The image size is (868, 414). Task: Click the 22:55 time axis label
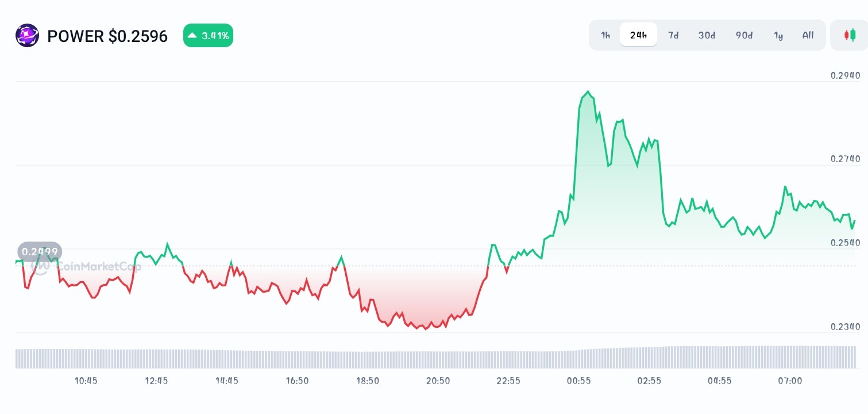(508, 381)
